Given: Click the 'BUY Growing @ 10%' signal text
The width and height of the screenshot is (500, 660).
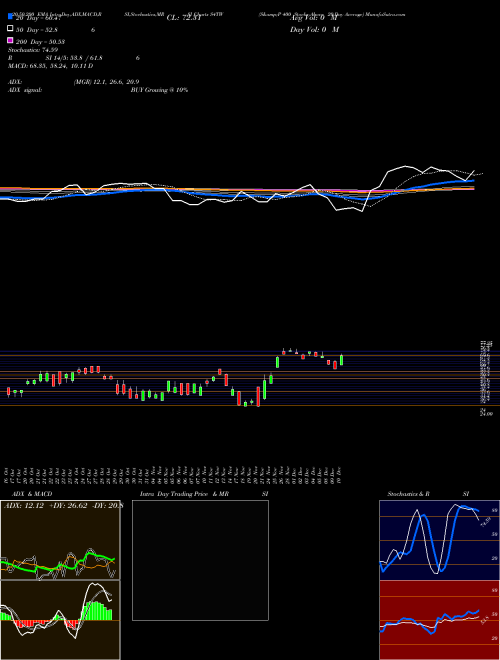Looking at the screenshot, I should click(159, 90).
